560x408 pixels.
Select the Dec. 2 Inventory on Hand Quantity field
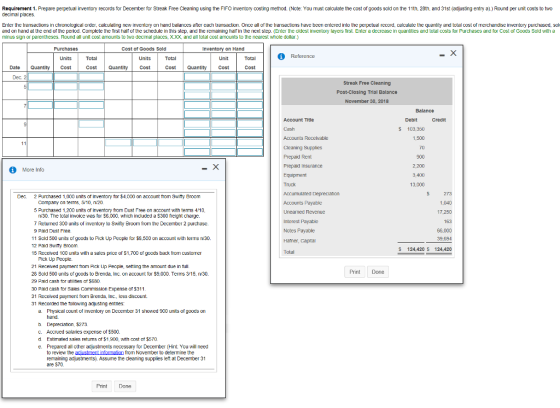pyautogui.click(x=197, y=77)
